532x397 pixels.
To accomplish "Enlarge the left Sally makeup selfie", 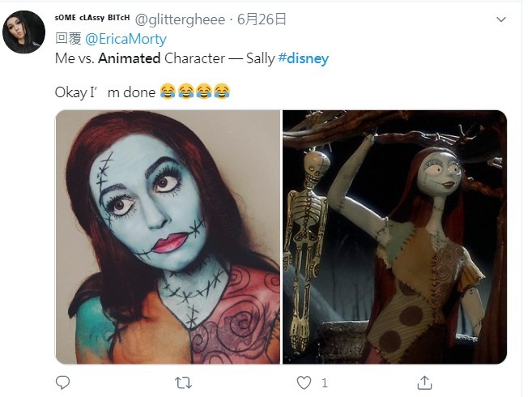I will [168, 237].
